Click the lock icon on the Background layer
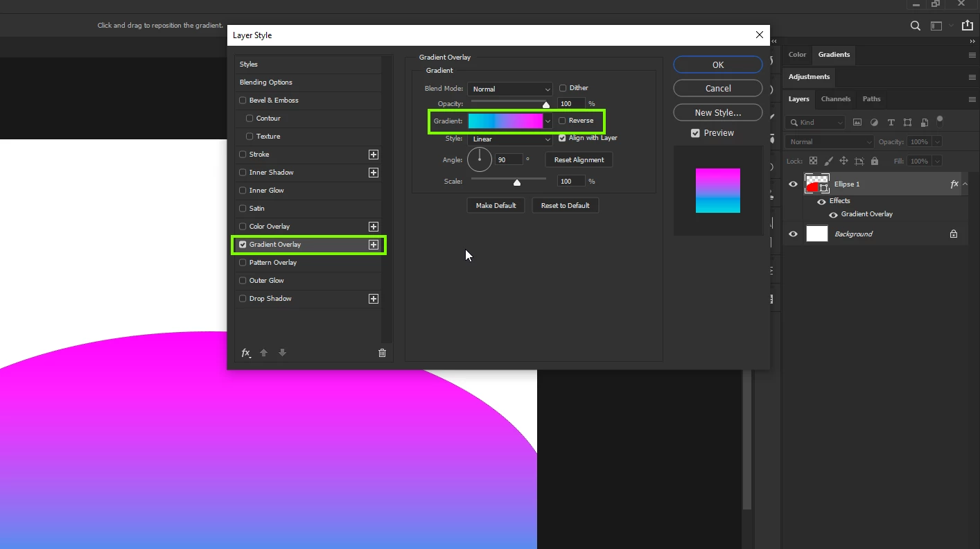 (954, 234)
